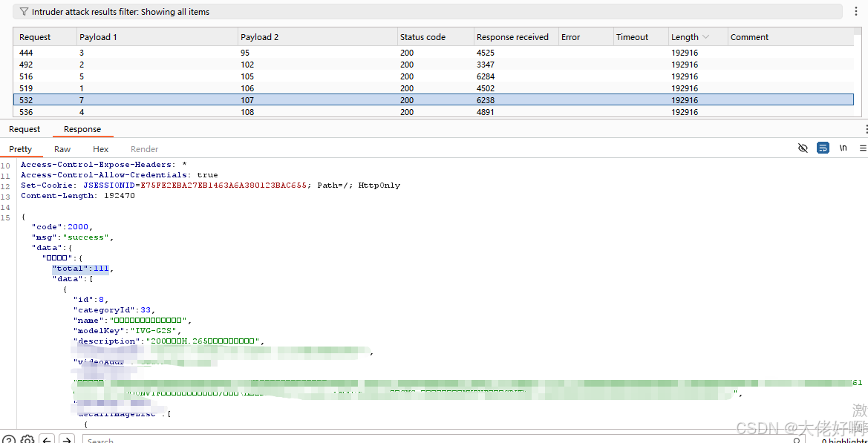The width and height of the screenshot is (868, 443).
Task: Click the Access-Control-Allow-Credentials: true line
Action: [x=119, y=175]
